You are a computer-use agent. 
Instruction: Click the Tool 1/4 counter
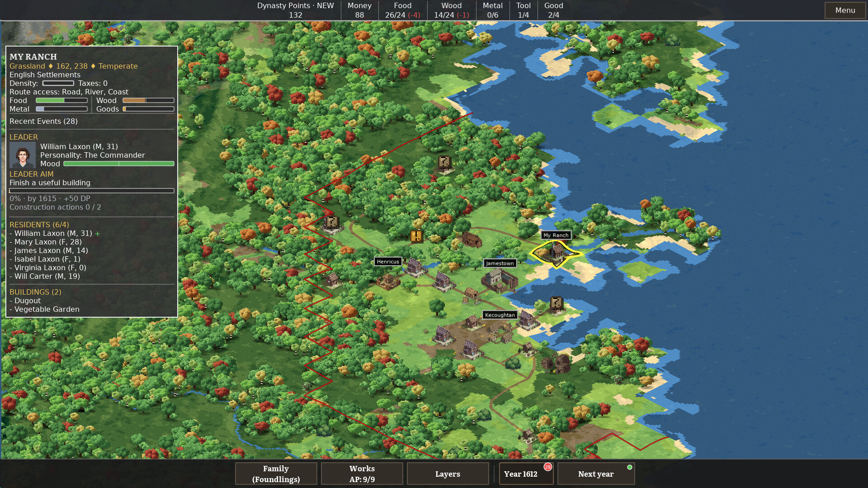click(x=523, y=10)
